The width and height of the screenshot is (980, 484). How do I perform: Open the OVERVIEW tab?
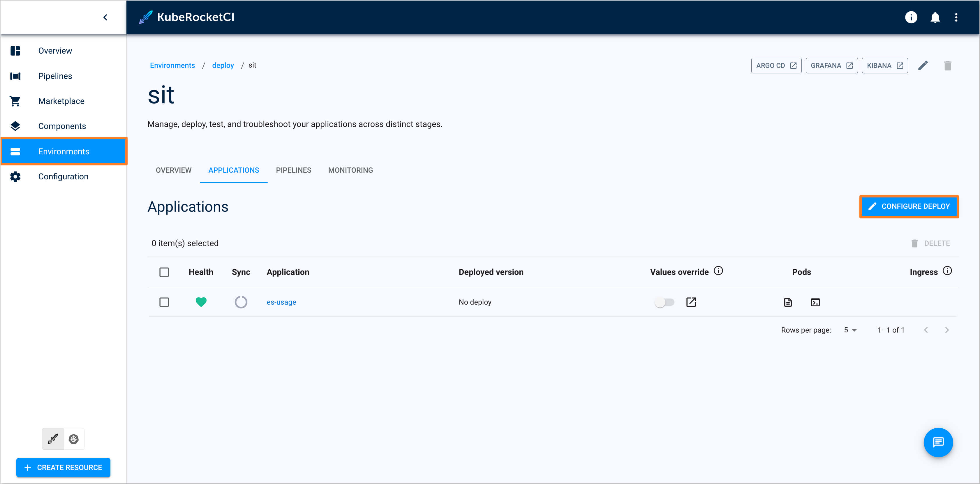(173, 170)
